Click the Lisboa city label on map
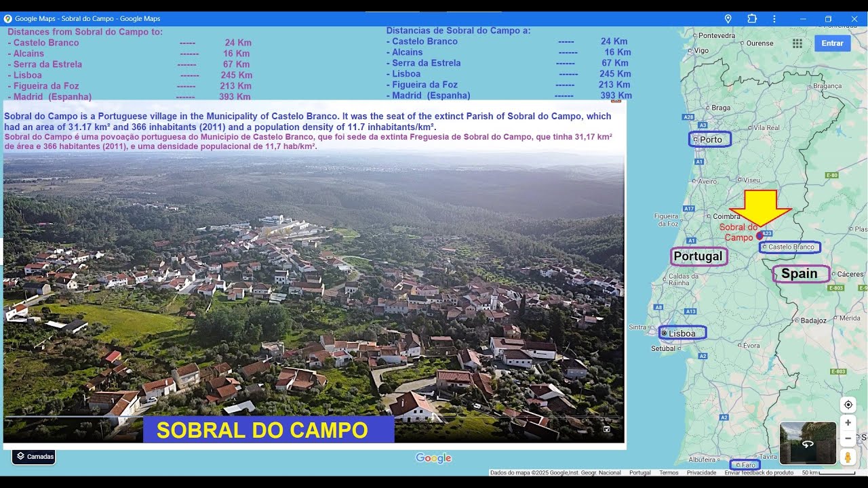Screen dimensions: 868x488 (682, 333)
